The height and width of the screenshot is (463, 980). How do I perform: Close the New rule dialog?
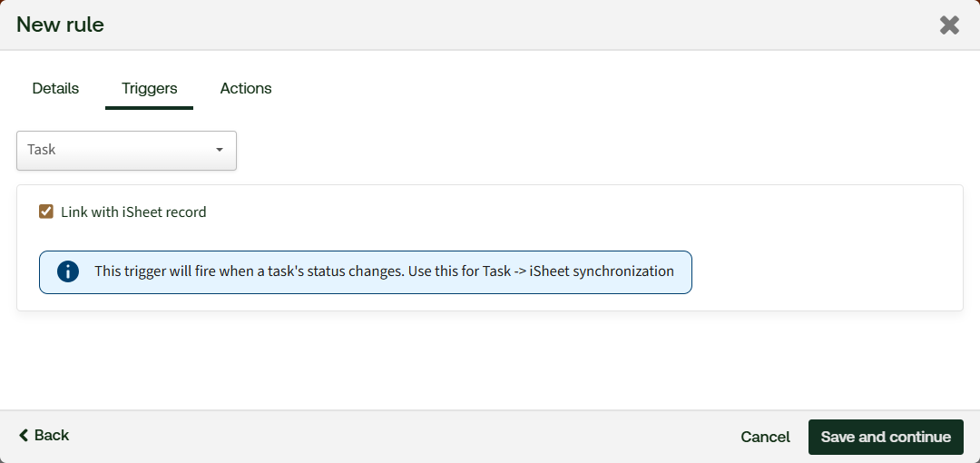coord(949,25)
